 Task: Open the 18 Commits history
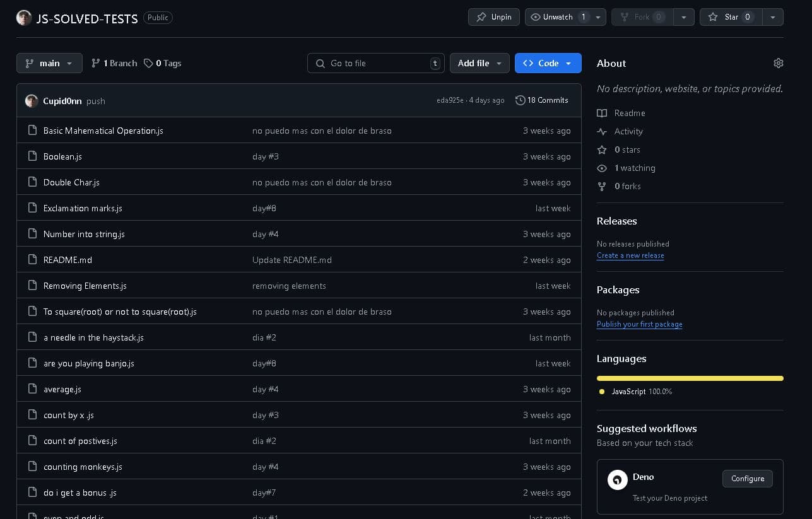(542, 100)
